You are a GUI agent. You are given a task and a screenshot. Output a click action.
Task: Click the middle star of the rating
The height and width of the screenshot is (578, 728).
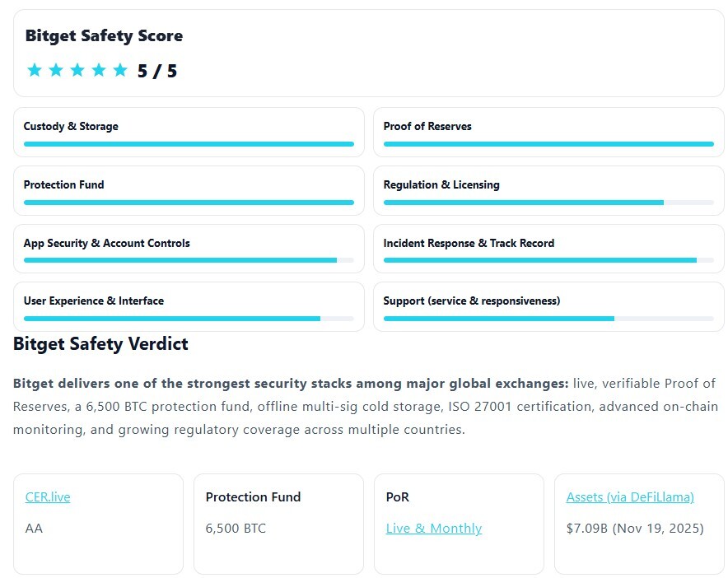tap(77, 71)
